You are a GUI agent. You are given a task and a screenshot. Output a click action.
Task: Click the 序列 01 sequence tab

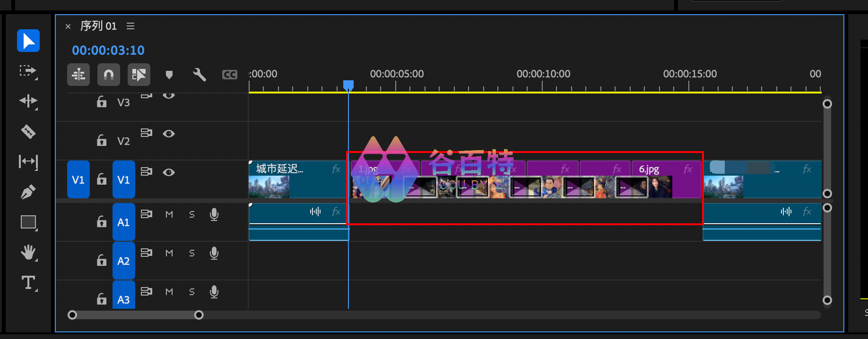coord(98,26)
